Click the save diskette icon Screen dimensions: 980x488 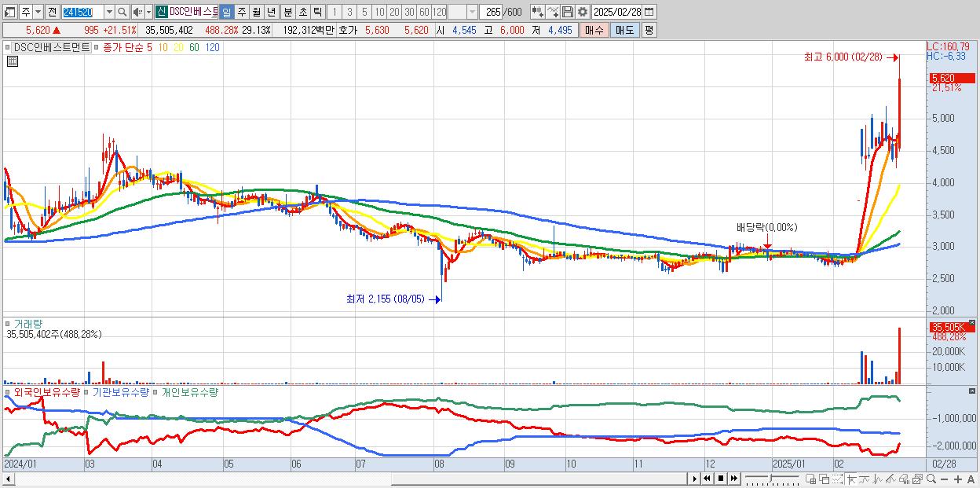[568, 12]
